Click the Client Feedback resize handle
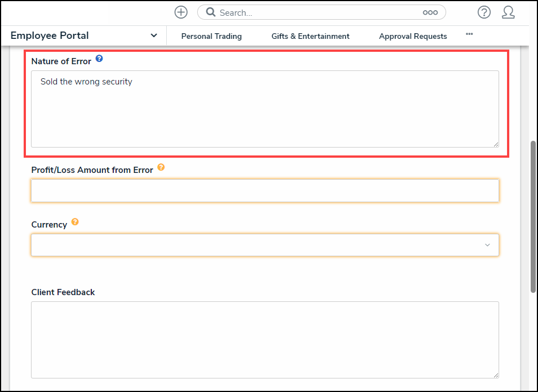Screen dimensions: 538x392 click(x=496, y=375)
